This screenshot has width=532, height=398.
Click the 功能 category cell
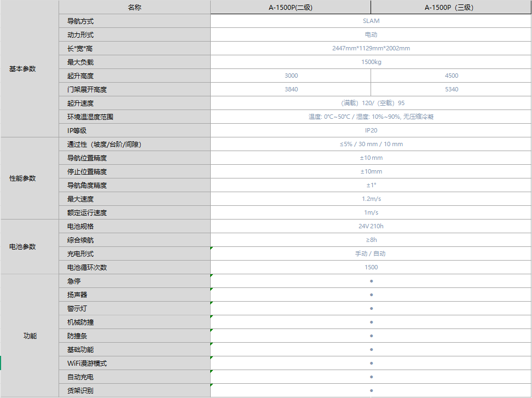point(30,336)
